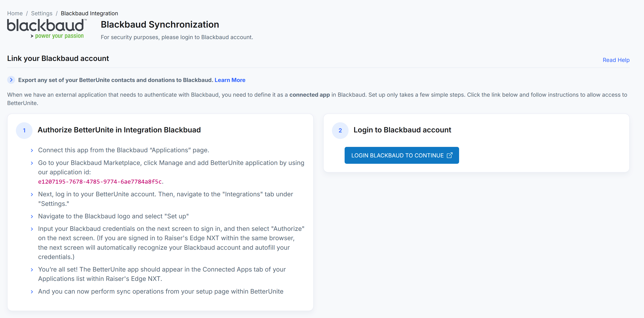644x318 pixels.
Task: Go to Home in the breadcrumb
Action: pos(15,13)
